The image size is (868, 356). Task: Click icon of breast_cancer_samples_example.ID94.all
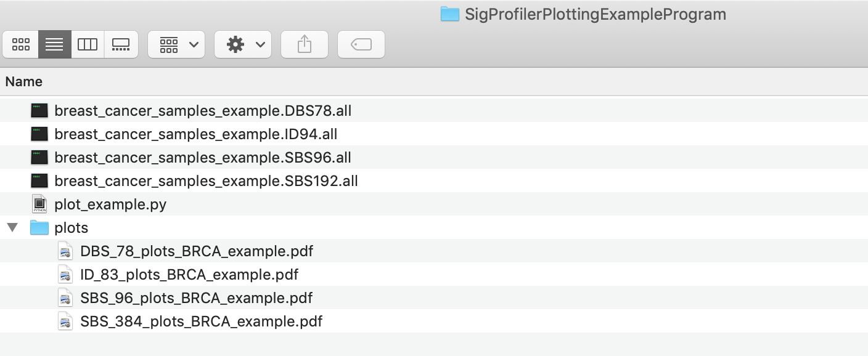pyautogui.click(x=39, y=134)
